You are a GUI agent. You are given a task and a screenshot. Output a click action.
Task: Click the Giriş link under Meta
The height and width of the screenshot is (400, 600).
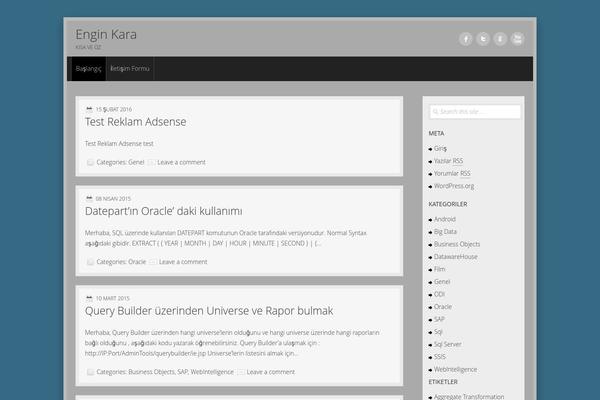coord(440,148)
